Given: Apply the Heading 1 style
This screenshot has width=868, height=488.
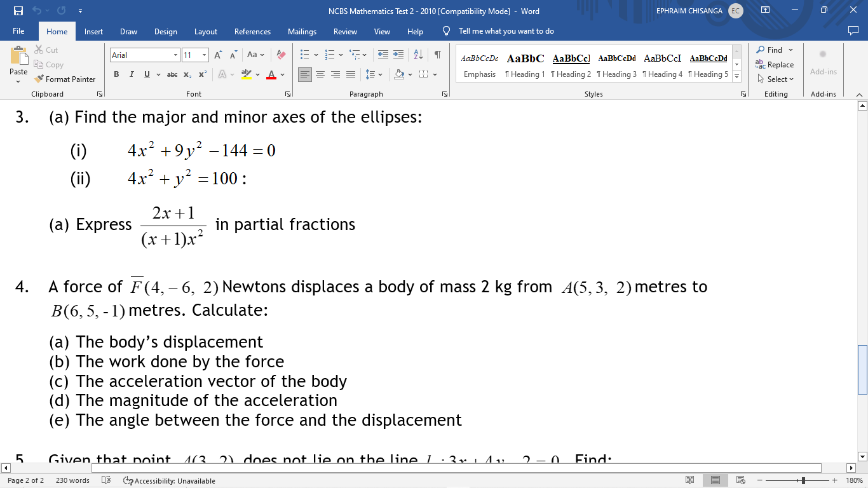Looking at the screenshot, I should tap(525, 65).
